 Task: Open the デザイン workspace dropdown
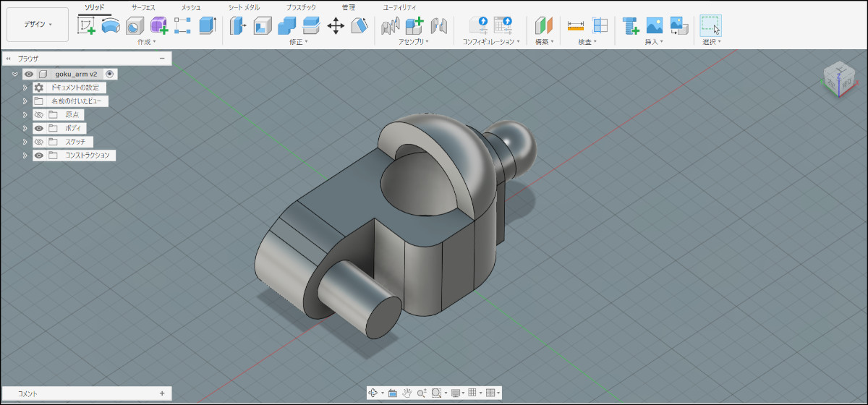[38, 25]
